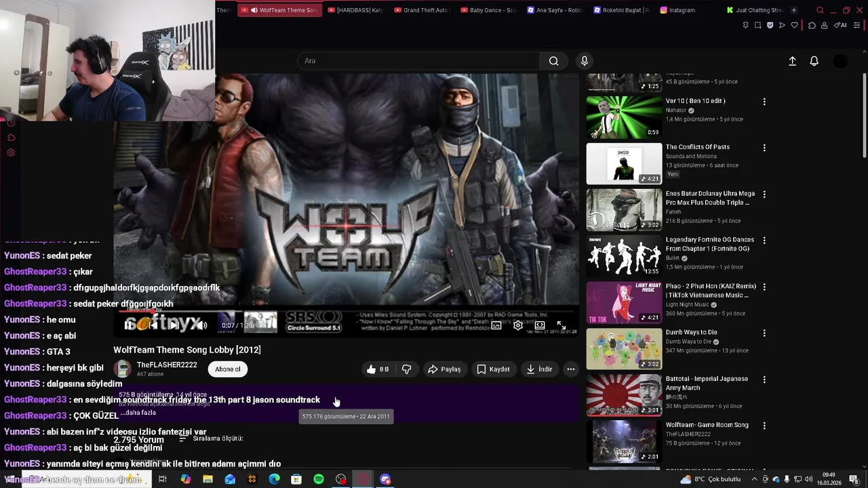Subscribe using the Abone ol button
The width and height of the screenshot is (868, 488).
228,369
